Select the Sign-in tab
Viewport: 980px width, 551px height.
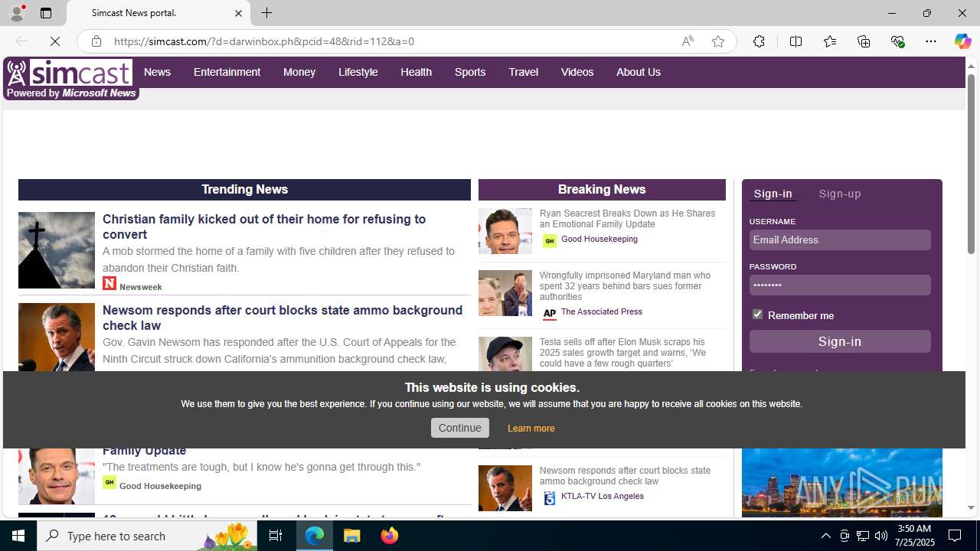tap(773, 194)
